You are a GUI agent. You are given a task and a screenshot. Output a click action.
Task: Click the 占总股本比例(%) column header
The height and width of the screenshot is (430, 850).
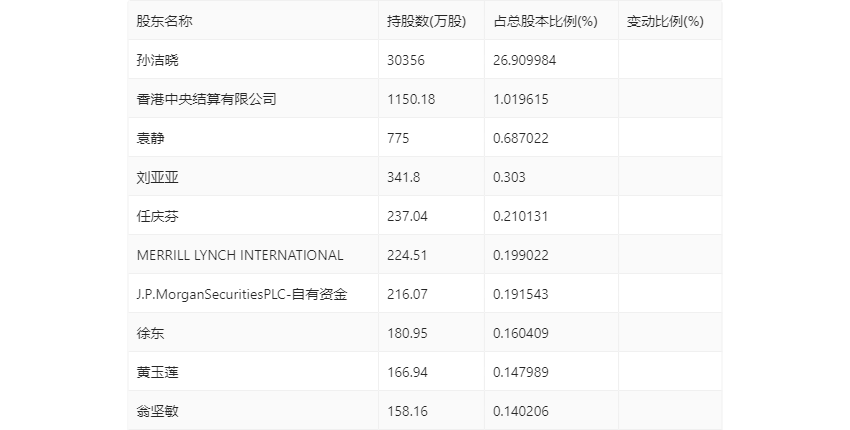pyautogui.click(x=545, y=21)
